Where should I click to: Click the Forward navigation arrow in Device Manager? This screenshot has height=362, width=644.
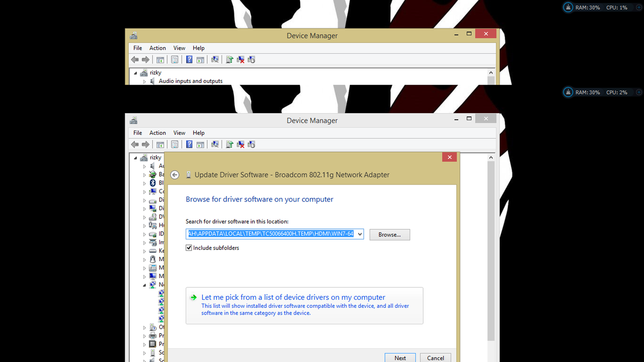pos(145,144)
